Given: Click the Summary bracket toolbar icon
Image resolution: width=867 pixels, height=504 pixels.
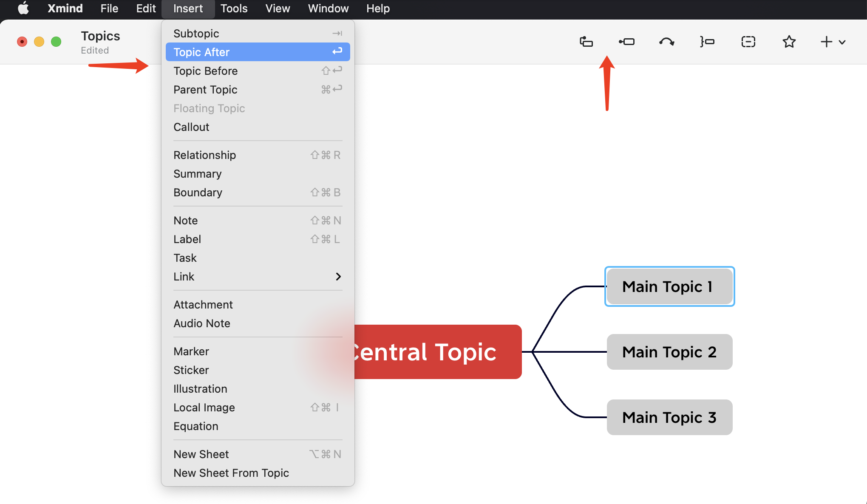Looking at the screenshot, I should (707, 42).
